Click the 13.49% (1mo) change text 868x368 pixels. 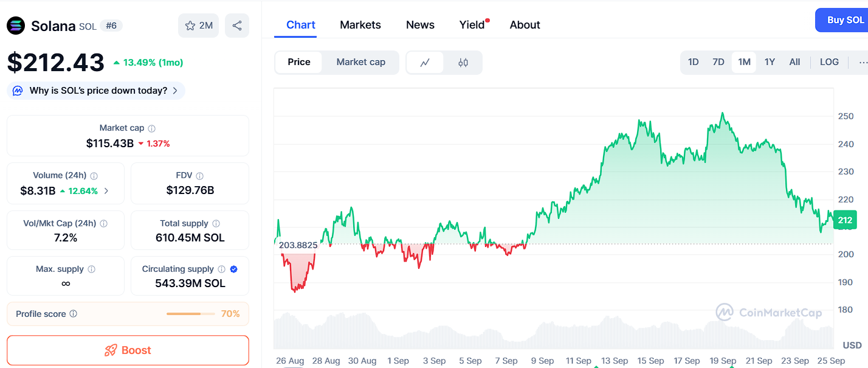tap(153, 63)
